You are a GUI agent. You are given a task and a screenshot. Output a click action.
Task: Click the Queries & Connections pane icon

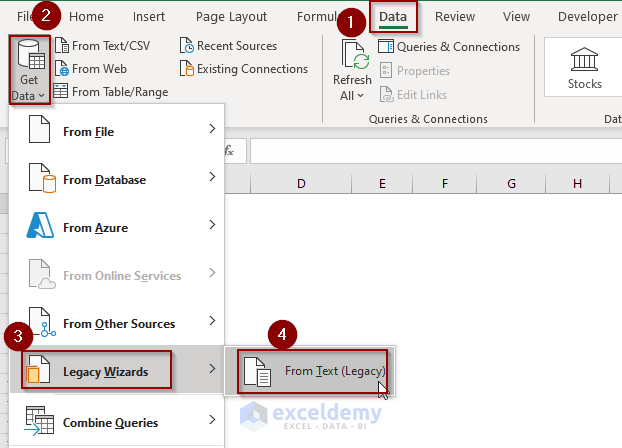[386, 46]
